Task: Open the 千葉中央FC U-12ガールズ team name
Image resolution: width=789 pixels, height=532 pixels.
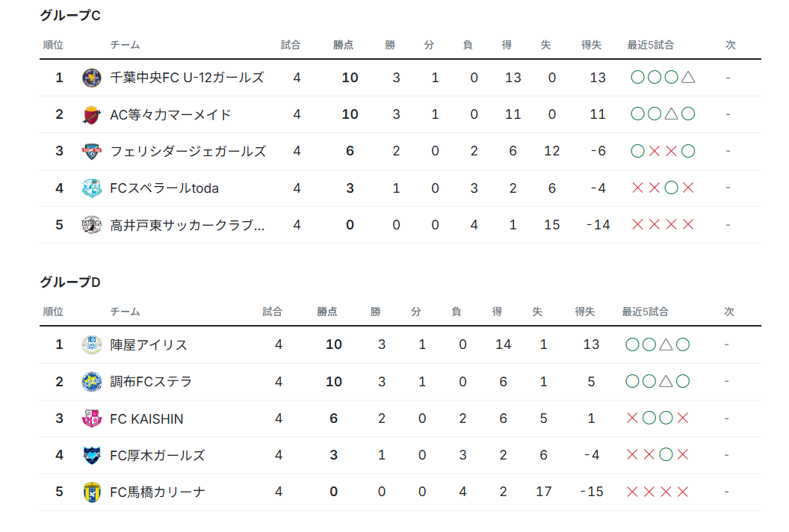Action: tap(187, 78)
